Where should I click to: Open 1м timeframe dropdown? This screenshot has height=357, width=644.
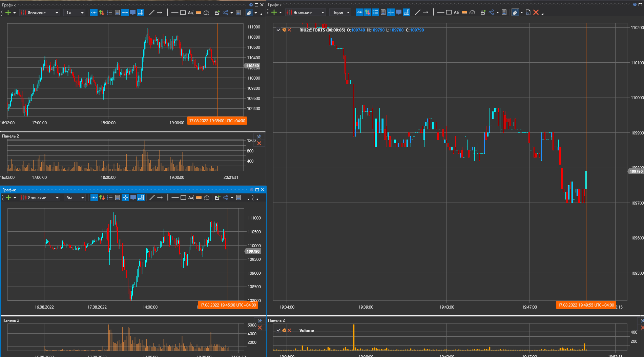click(x=75, y=13)
